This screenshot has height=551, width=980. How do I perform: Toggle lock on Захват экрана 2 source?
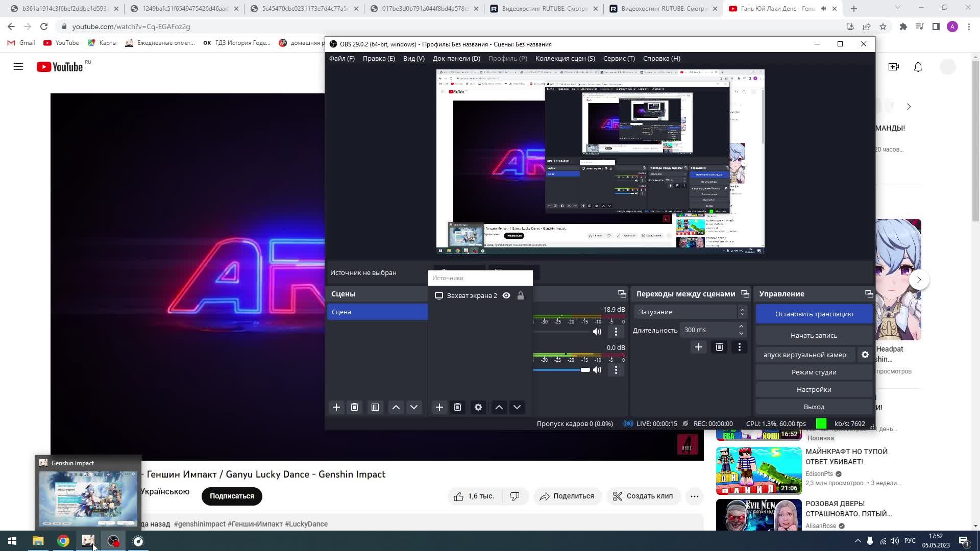coord(520,295)
